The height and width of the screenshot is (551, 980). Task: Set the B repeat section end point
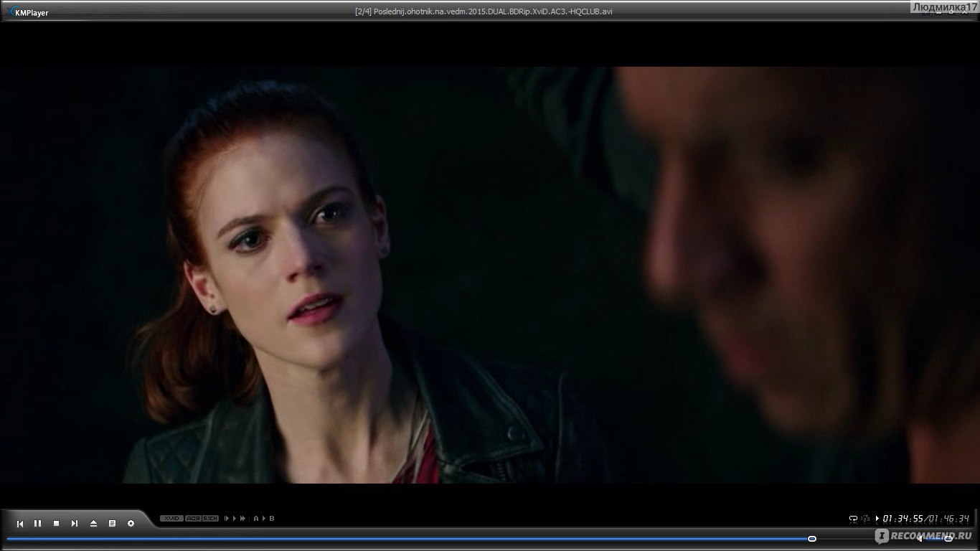272,518
